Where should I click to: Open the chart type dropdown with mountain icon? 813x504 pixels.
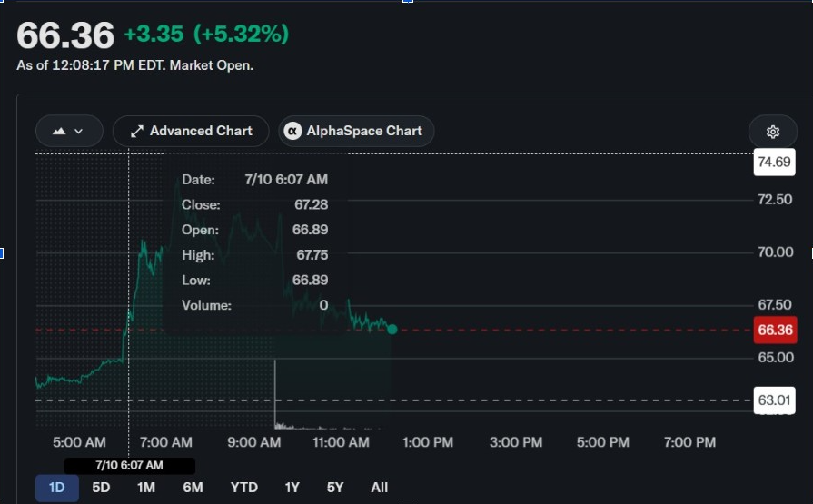(x=69, y=131)
